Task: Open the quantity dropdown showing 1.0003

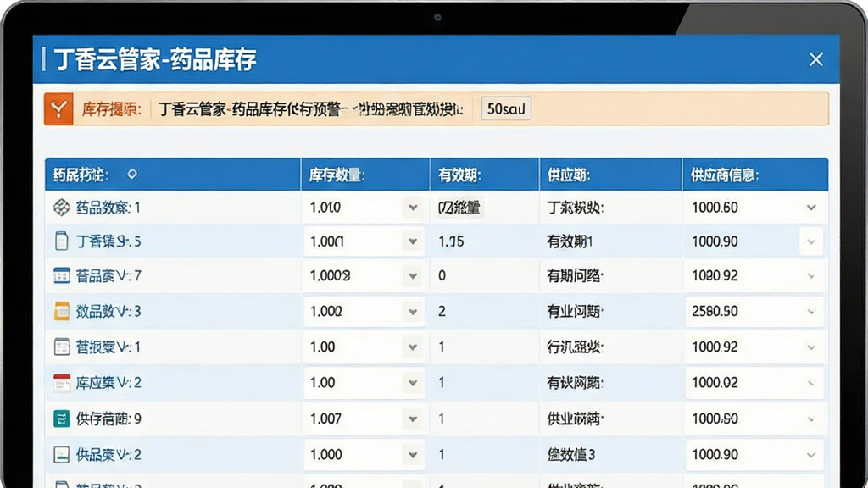Action: pyautogui.click(x=413, y=275)
